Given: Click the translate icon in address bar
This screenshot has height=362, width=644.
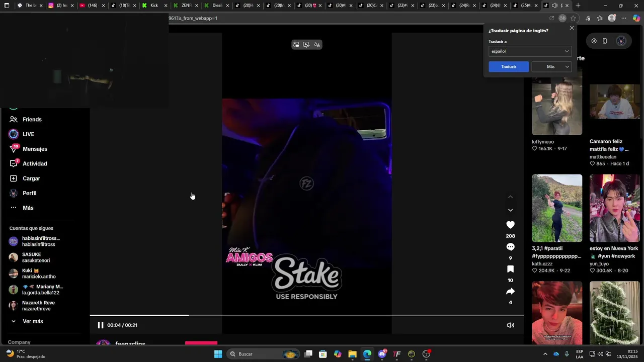Looking at the screenshot, I should (562, 18).
